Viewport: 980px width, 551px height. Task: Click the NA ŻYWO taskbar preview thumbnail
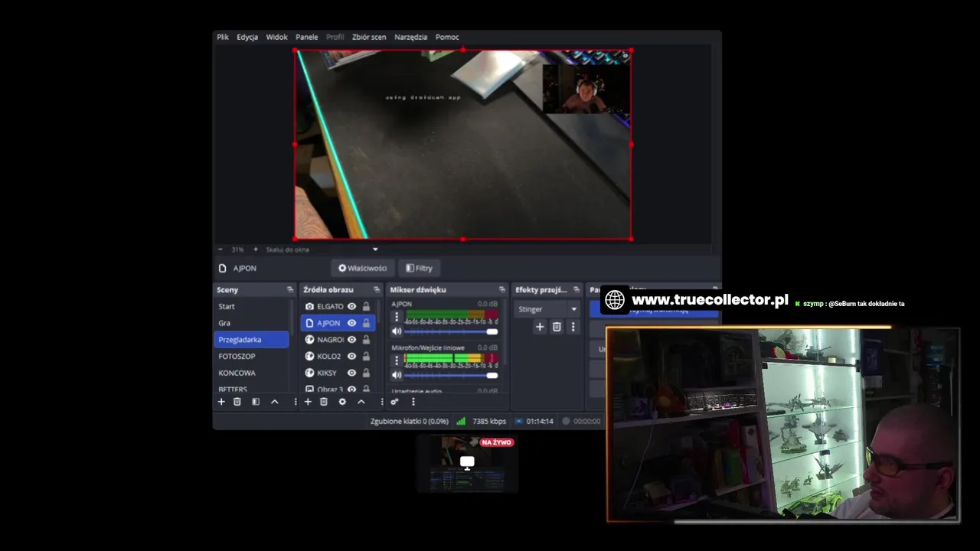coord(467,462)
